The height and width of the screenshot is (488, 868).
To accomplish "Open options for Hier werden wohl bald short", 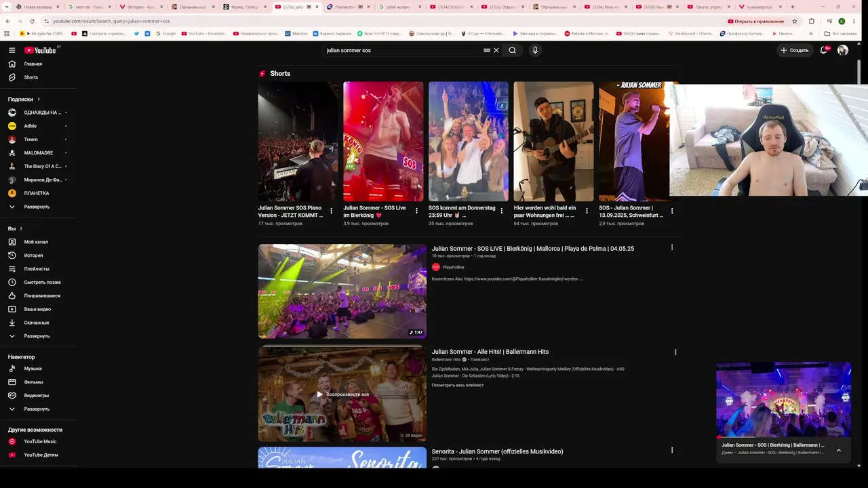I will coord(587,211).
